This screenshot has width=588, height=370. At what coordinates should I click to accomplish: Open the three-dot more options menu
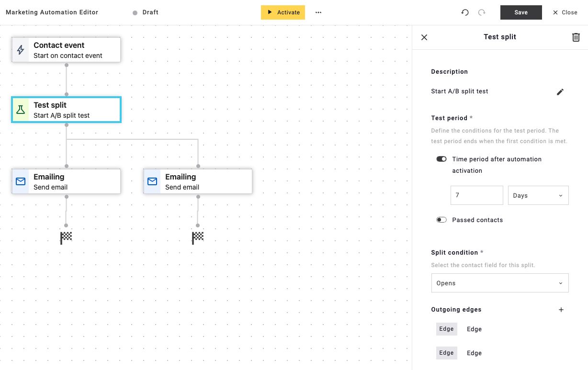point(318,12)
